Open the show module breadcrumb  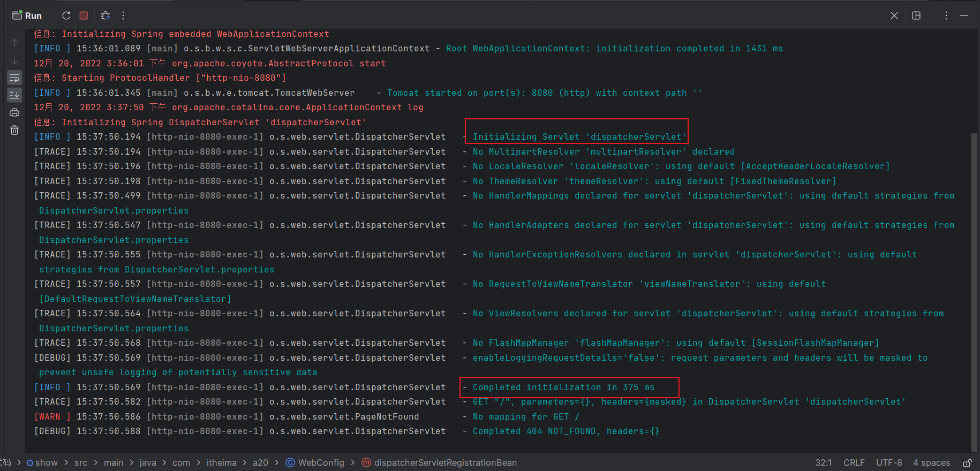click(42, 462)
